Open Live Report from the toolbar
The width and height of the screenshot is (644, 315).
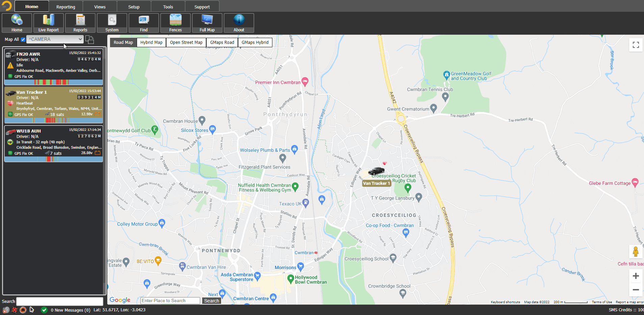(x=49, y=23)
